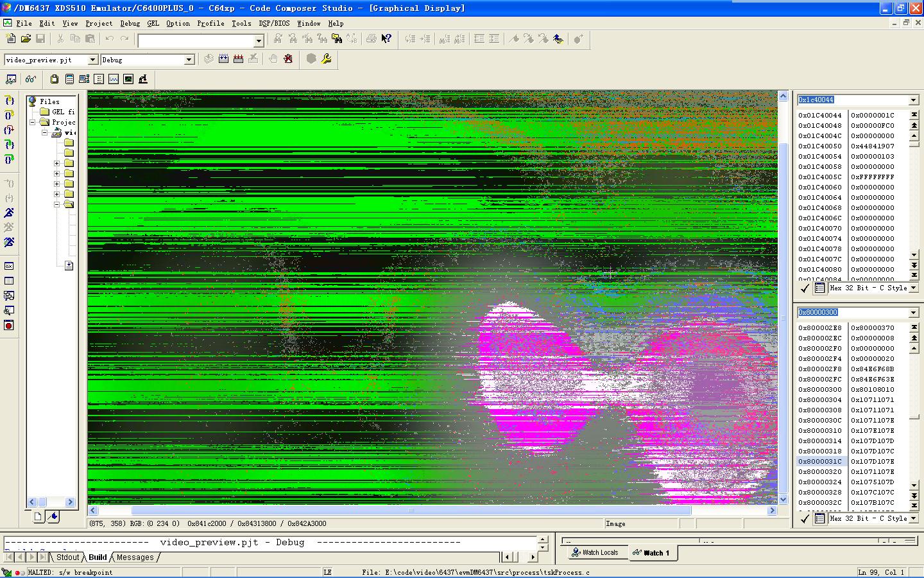The height and width of the screenshot is (578, 924).
Task: Click the Halt running-man icon
Action: (x=9, y=227)
